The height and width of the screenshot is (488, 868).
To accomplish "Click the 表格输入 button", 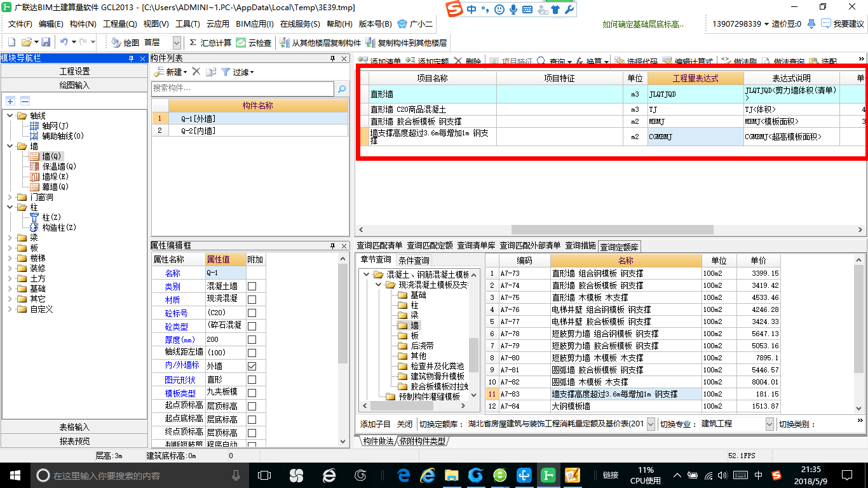I will click(74, 427).
